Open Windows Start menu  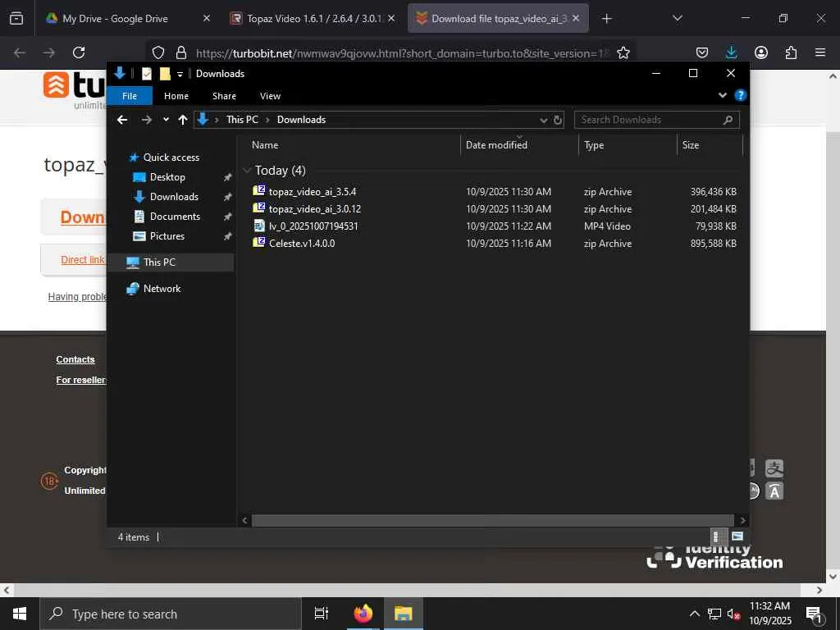pos(20,614)
